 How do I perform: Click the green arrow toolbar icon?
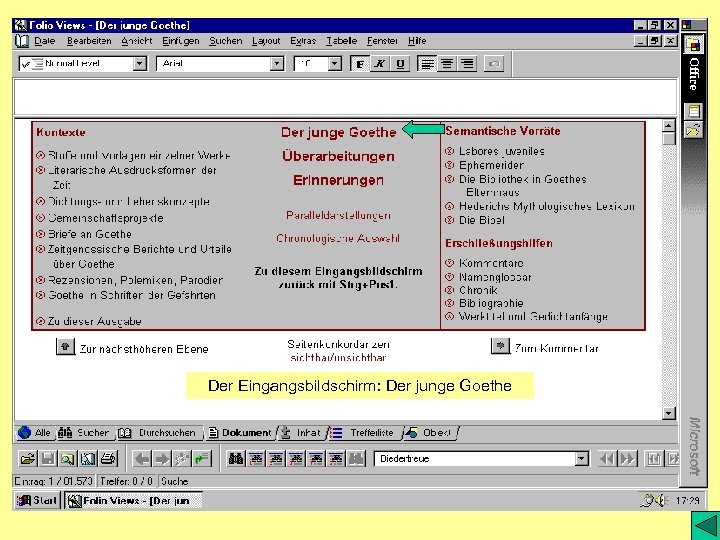202,459
